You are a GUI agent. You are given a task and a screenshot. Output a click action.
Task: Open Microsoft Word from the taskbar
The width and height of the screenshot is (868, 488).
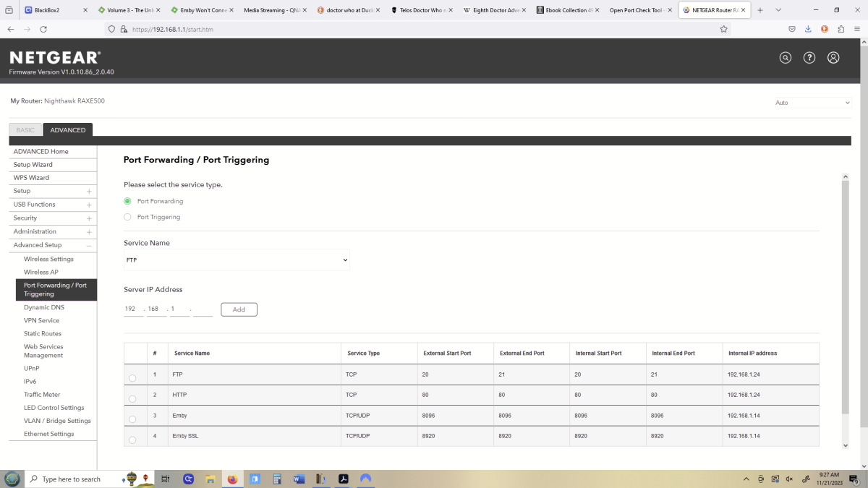299,479
